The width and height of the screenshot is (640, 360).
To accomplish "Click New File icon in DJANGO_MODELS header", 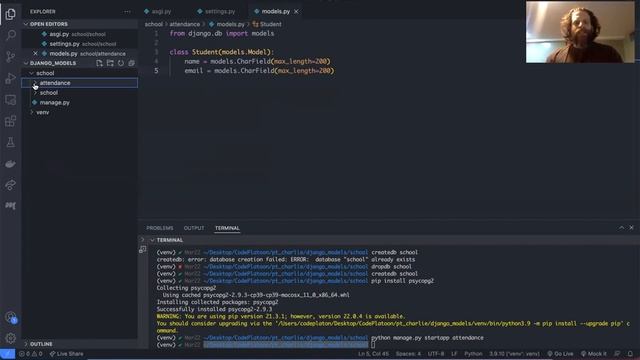I will point(99,63).
